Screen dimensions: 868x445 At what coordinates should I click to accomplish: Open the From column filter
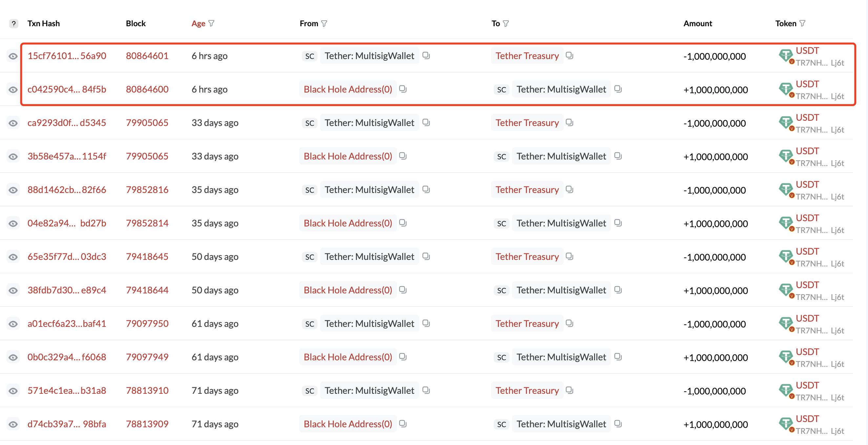(324, 23)
